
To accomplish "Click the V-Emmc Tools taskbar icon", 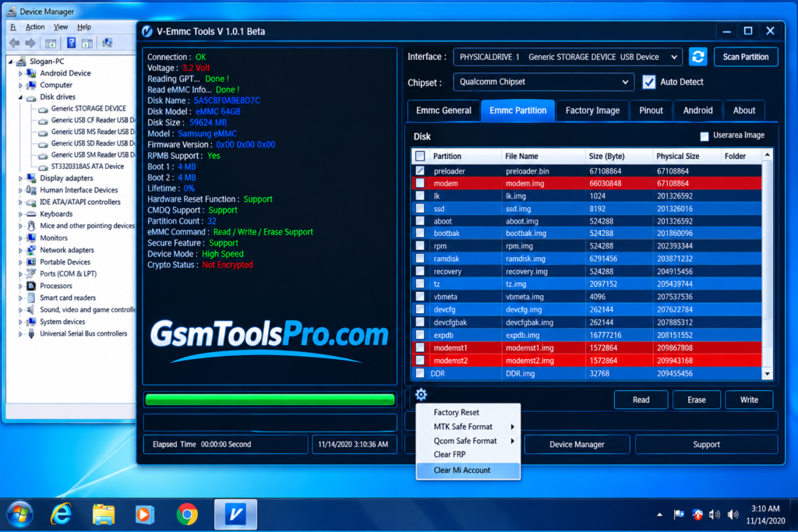I will [x=235, y=514].
